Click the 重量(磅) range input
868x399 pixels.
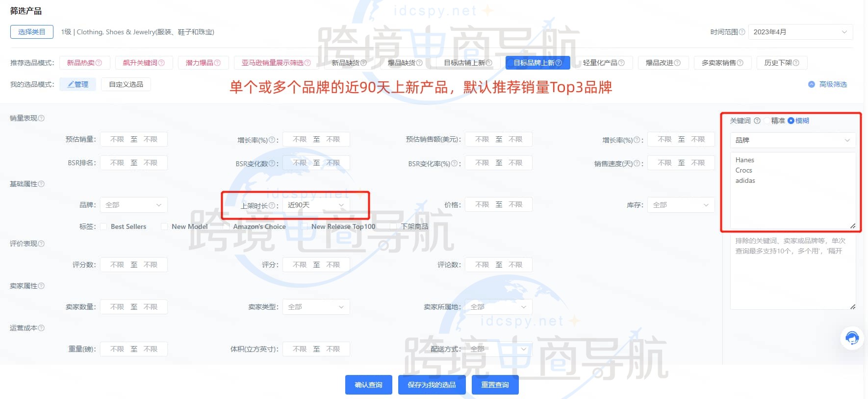click(x=134, y=349)
